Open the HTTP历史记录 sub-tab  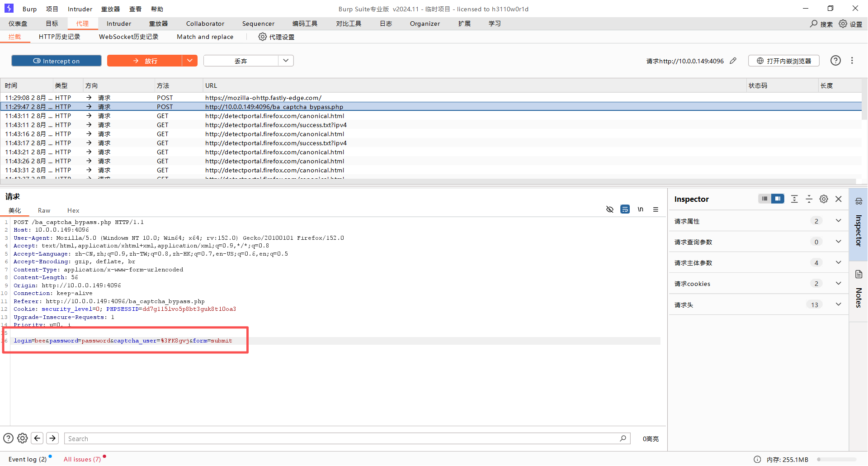click(x=59, y=37)
